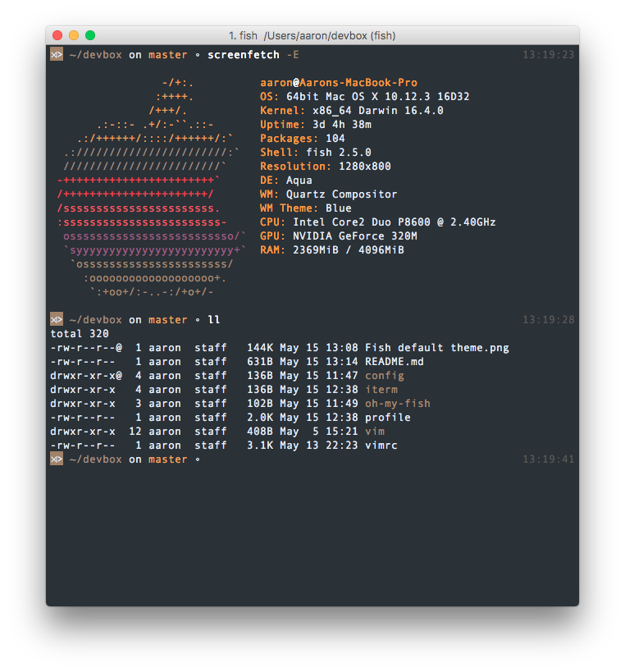Screen dimensions: 625x672
Task: Click the ASCII apple logo art
Action: 151,187
